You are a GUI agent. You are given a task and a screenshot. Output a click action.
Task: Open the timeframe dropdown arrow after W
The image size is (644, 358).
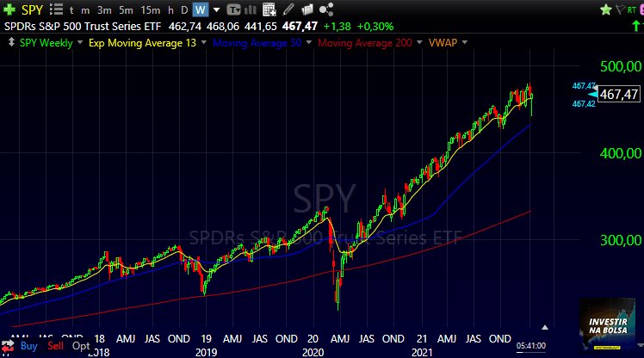coord(216,9)
